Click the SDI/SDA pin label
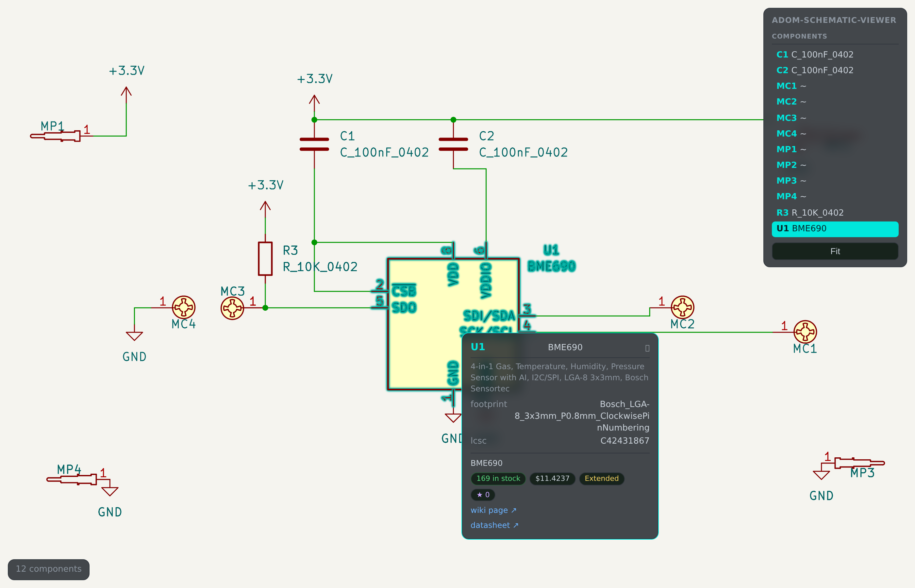The width and height of the screenshot is (915, 588). click(x=489, y=316)
